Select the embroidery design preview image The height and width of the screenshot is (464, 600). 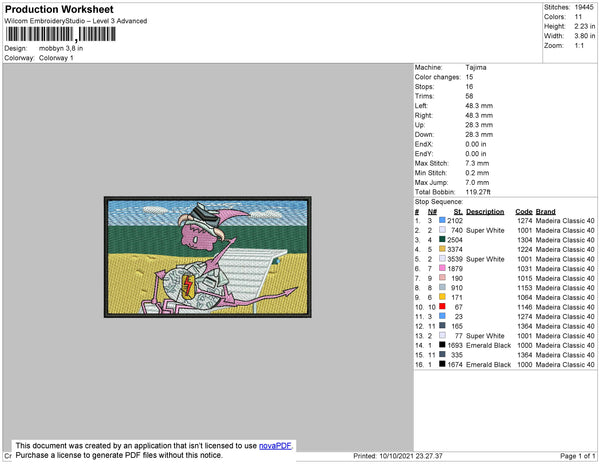[x=207, y=257]
